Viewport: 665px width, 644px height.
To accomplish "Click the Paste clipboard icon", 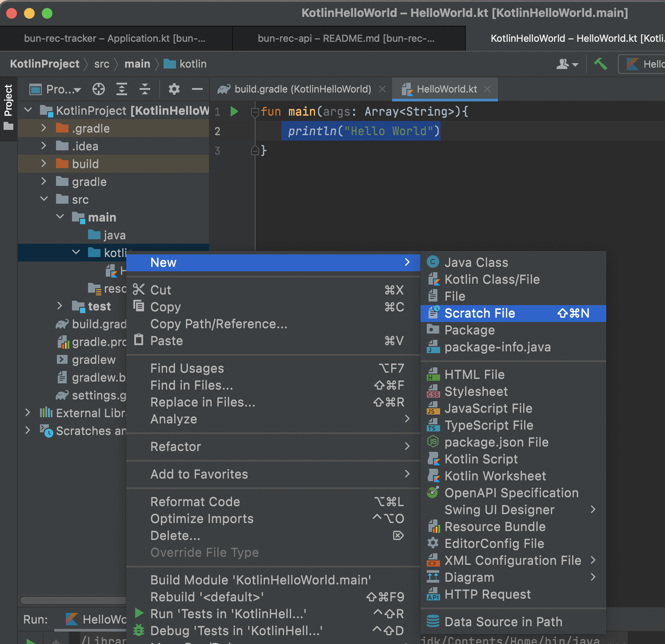I will click(139, 340).
